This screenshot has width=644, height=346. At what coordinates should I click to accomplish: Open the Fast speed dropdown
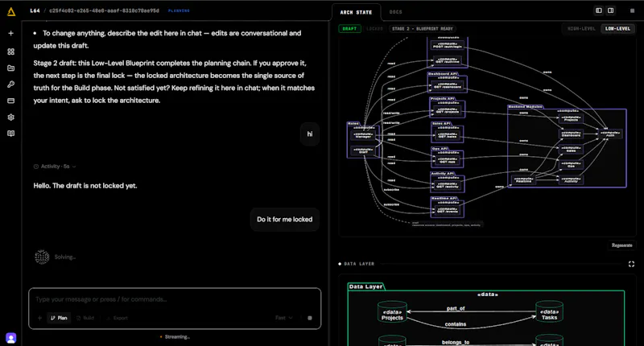coord(284,318)
